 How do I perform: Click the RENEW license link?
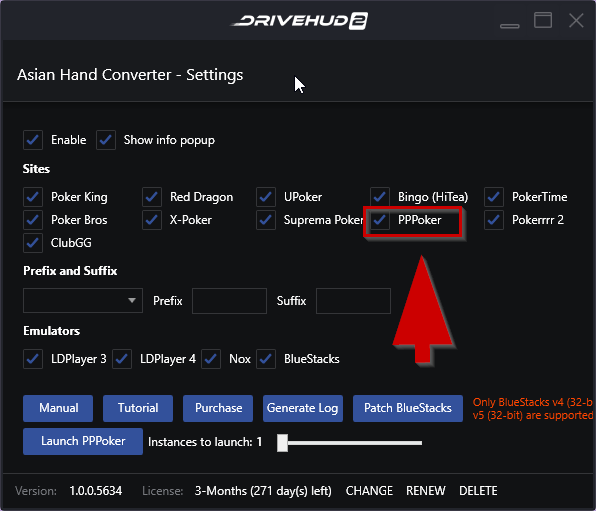point(426,491)
